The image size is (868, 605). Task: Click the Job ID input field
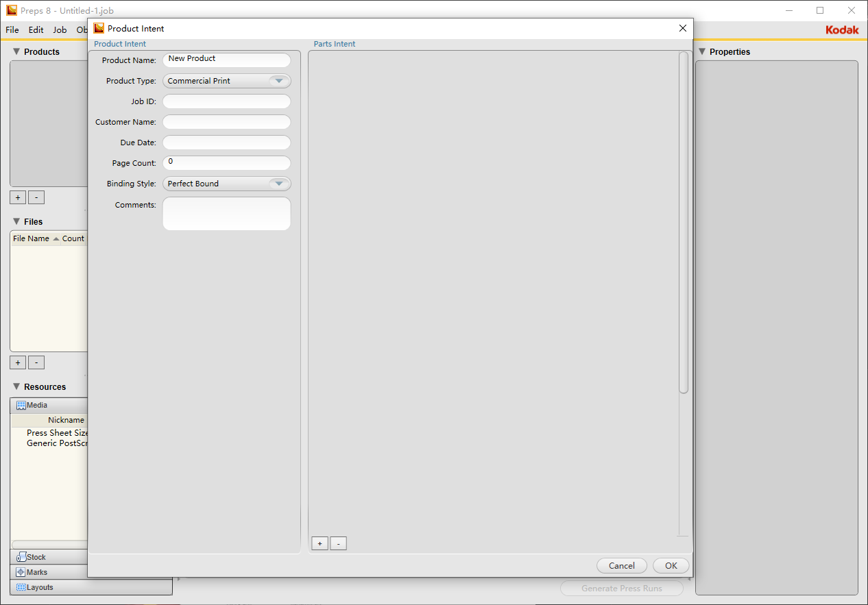pyautogui.click(x=226, y=101)
